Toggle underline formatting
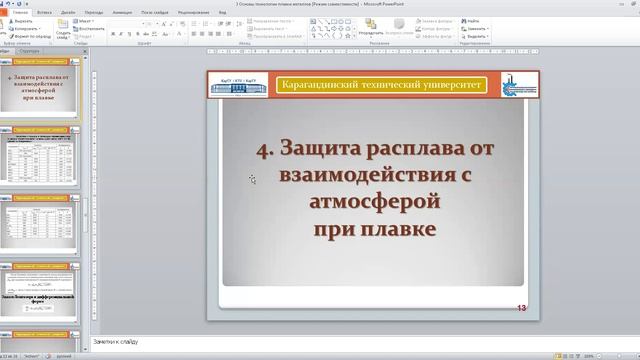Screen dimensions: 640x360 coord(129,34)
